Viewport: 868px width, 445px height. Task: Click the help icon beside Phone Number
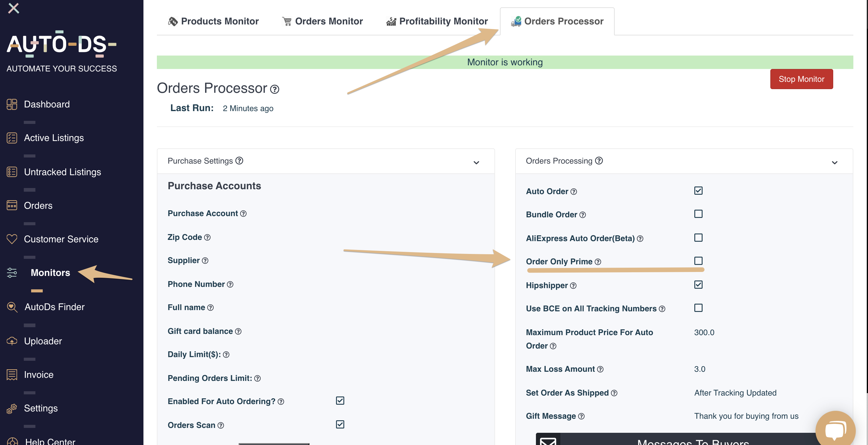pyautogui.click(x=230, y=285)
